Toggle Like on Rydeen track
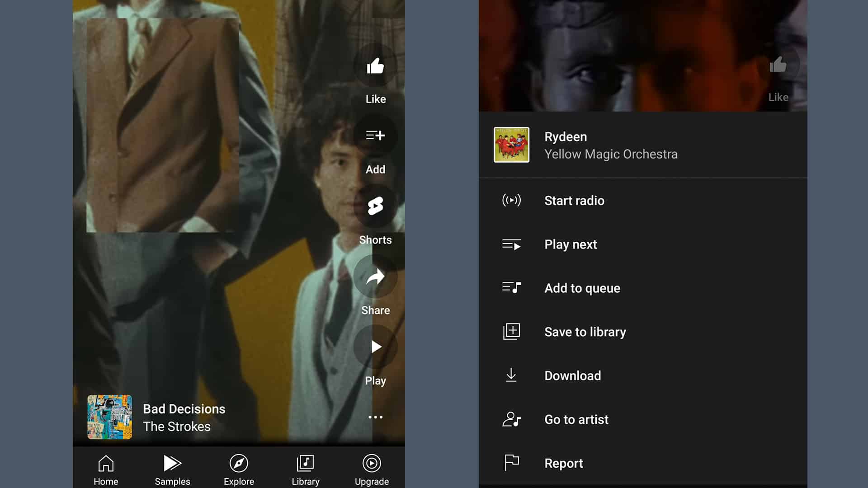This screenshot has height=488, width=868. pyautogui.click(x=778, y=66)
